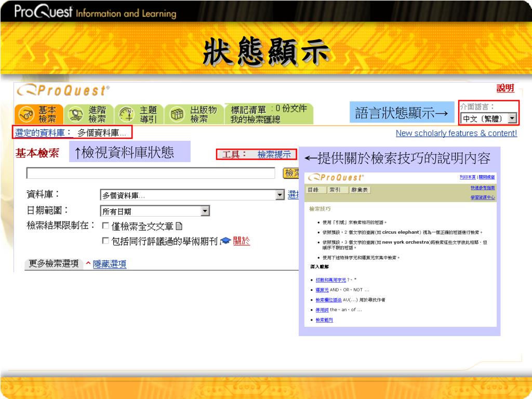
Task: Open 切截和萬用字元 help link
Action: 331,280
